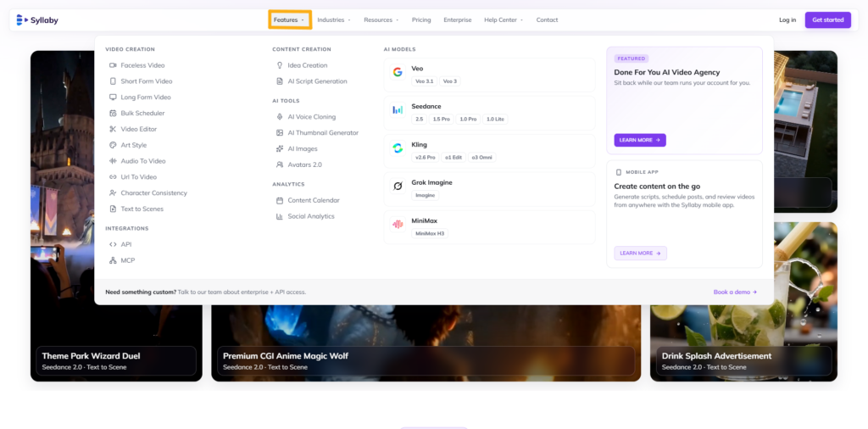Click the Long Form Video monitor icon
The width and height of the screenshot is (868, 429).
coord(113,97)
